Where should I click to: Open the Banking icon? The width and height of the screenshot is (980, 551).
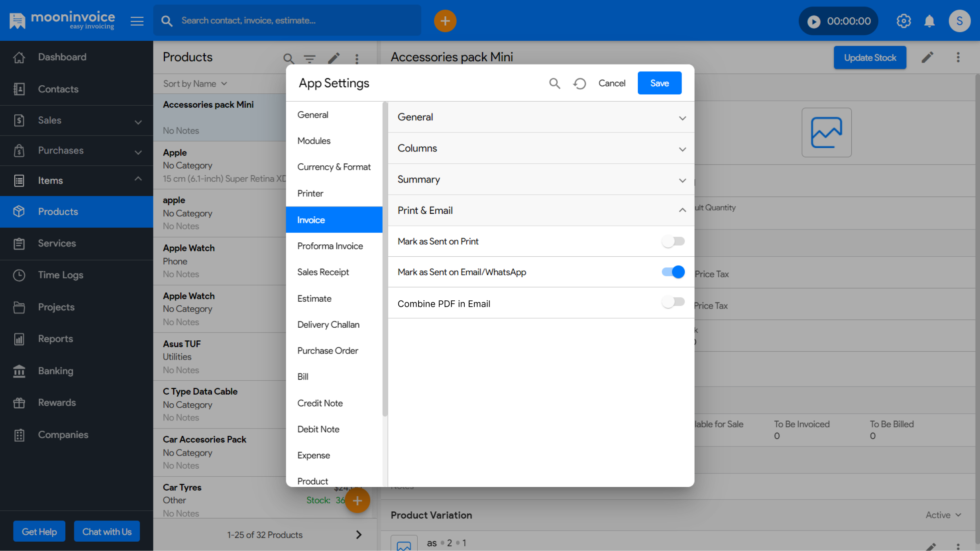tap(19, 371)
